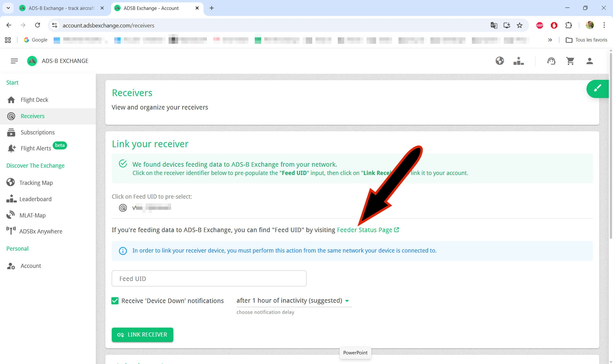Click the green floating brush button
Viewport: 613px width, 364px height.
pos(598,88)
